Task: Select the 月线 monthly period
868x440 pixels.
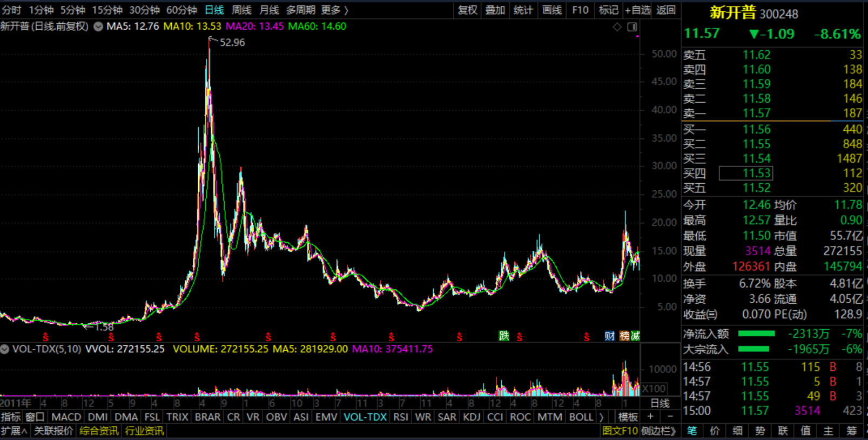Action: (x=269, y=10)
